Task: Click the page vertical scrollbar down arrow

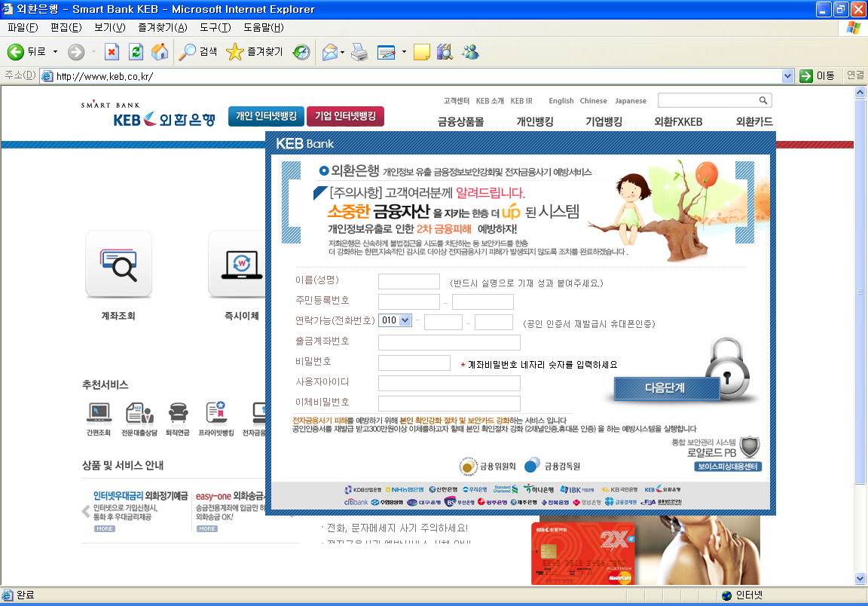Action: click(860, 579)
